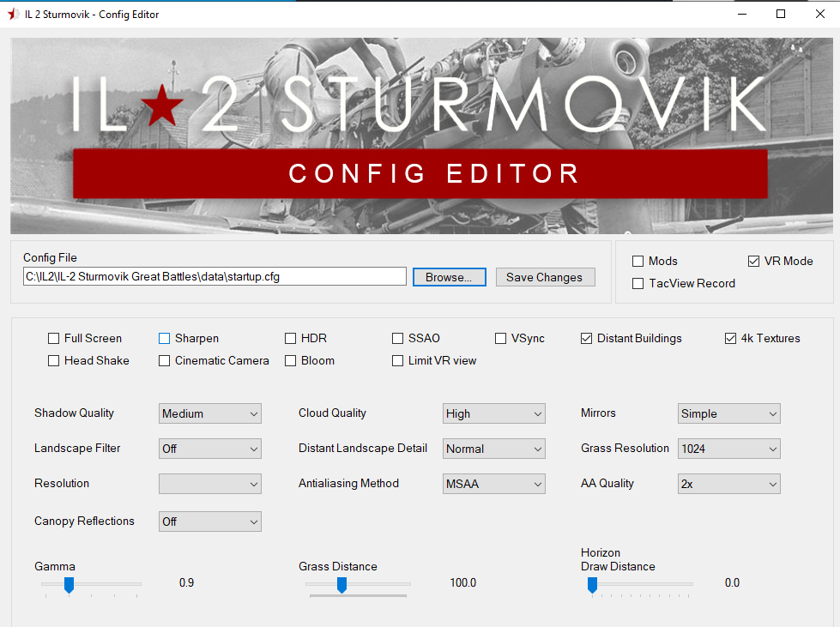Click the Gamma value 0.9
Screen dimensions: 840x627
click(x=186, y=582)
